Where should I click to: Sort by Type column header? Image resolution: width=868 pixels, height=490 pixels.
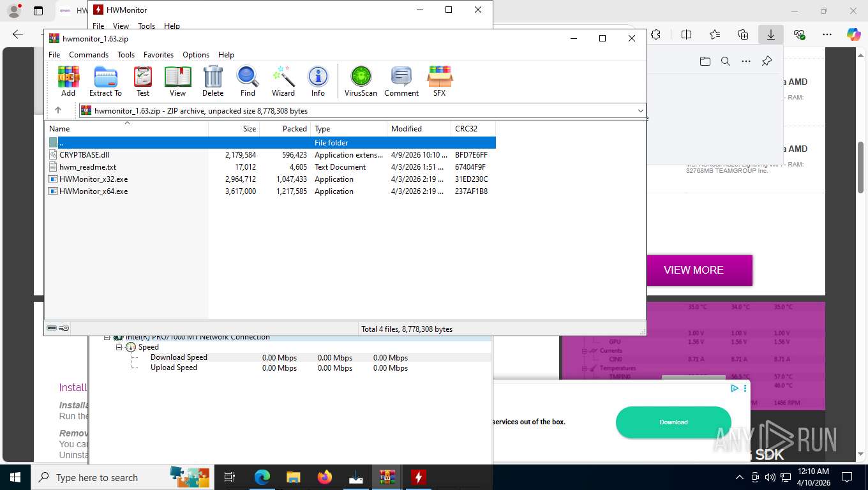tap(349, 129)
